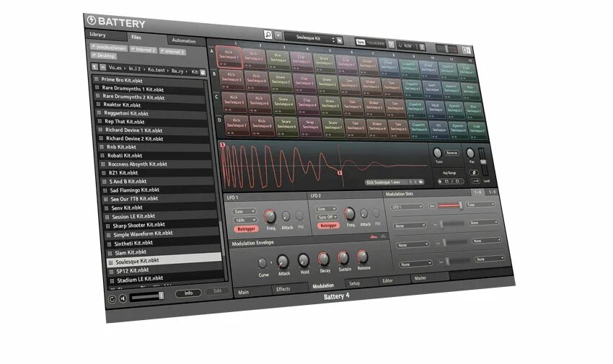This screenshot has height=364, width=613.
Task: Click the Battery logo icon
Action: pyautogui.click(x=91, y=20)
